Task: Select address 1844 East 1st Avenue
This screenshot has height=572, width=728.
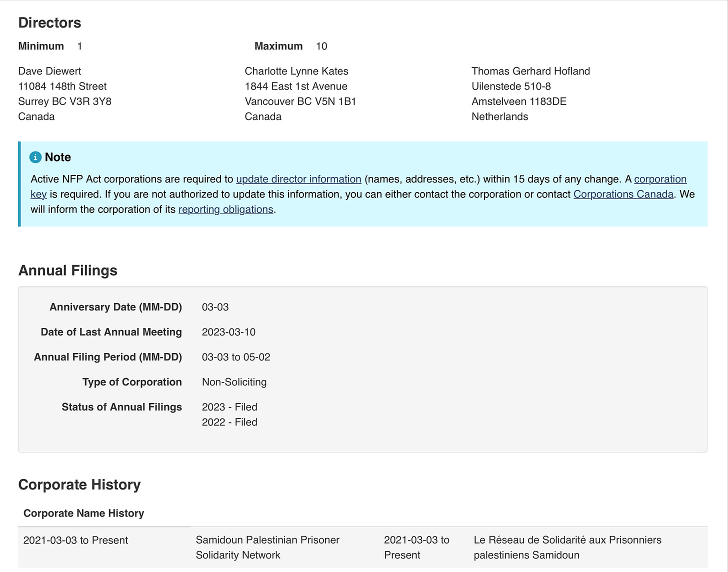Action: [296, 86]
